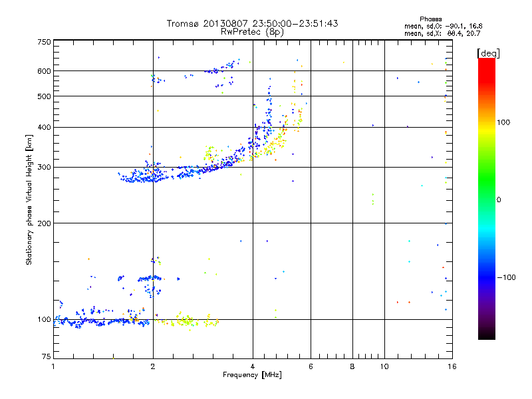Click y-axis tick label '300'
This screenshot has width=532, height=399.
[44, 168]
